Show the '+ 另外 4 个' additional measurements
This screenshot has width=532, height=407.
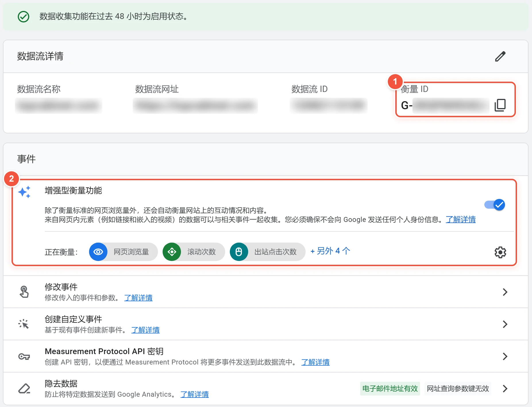tap(330, 251)
